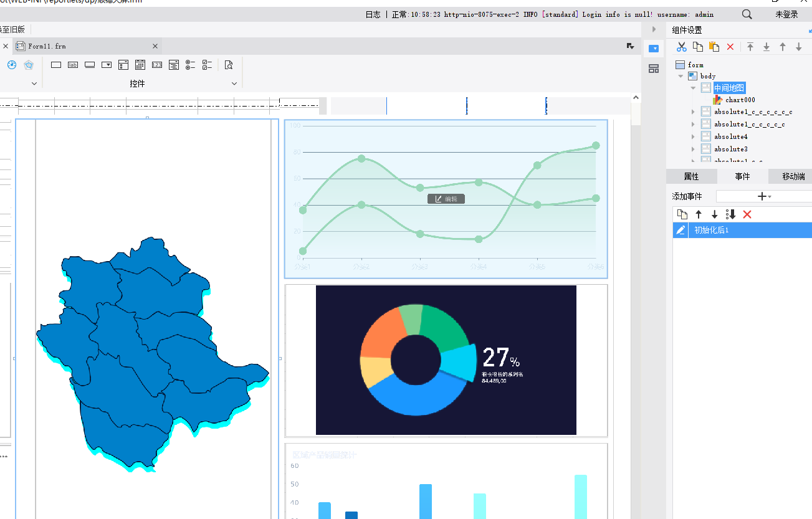812x519 pixels.
Task: Expand the 控件 widgets dropdown chevron
Action: (x=234, y=83)
